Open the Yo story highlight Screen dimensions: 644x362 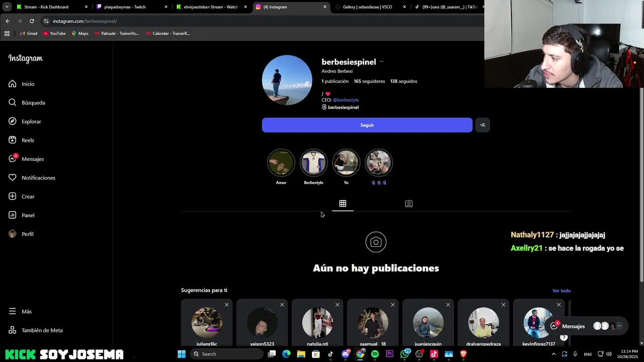pos(346,163)
